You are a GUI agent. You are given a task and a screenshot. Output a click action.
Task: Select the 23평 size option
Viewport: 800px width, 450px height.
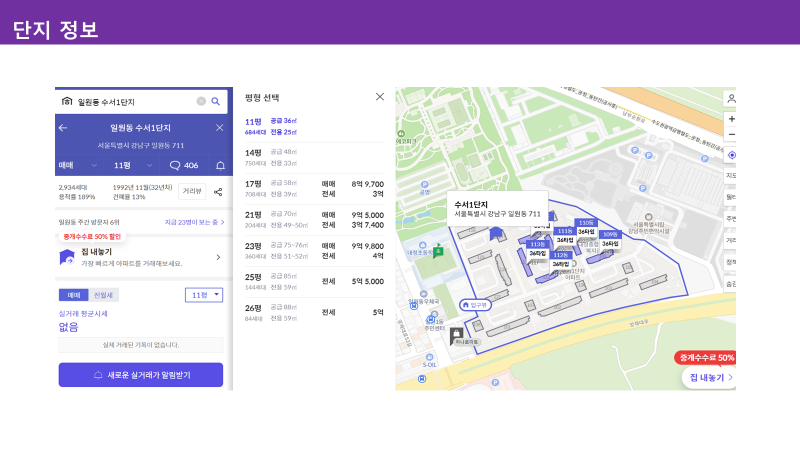(x=314, y=251)
